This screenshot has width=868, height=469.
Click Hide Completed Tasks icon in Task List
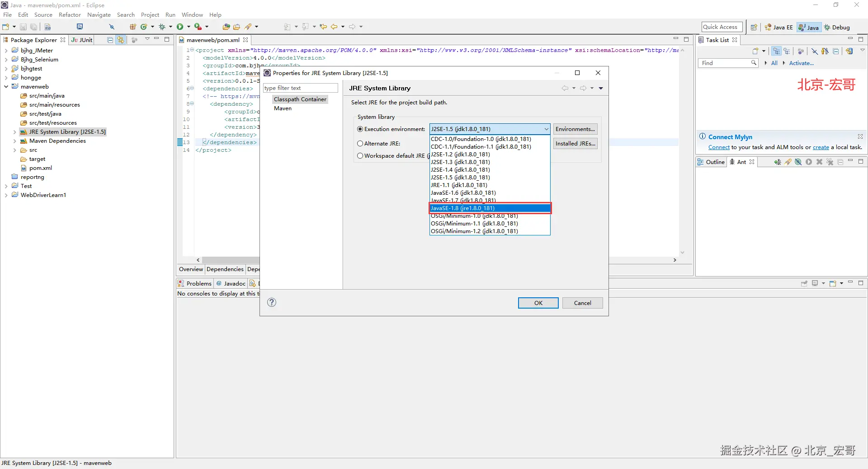pyautogui.click(x=815, y=51)
